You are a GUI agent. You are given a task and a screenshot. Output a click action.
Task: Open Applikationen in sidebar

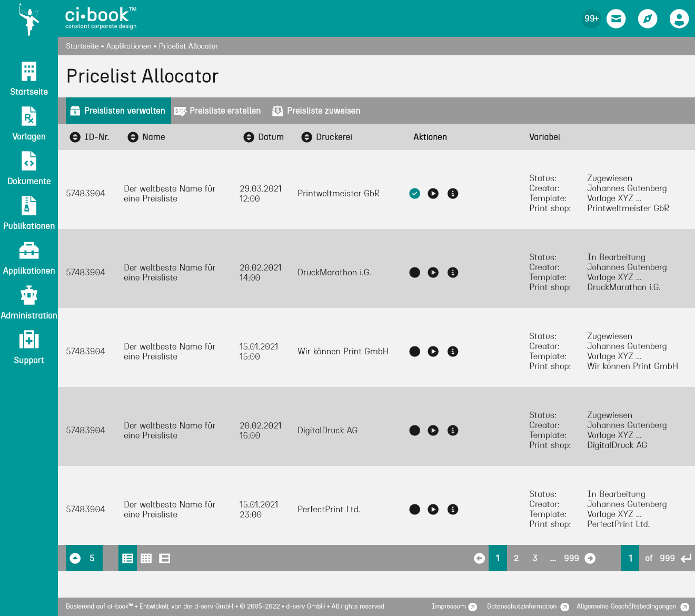pos(29,257)
